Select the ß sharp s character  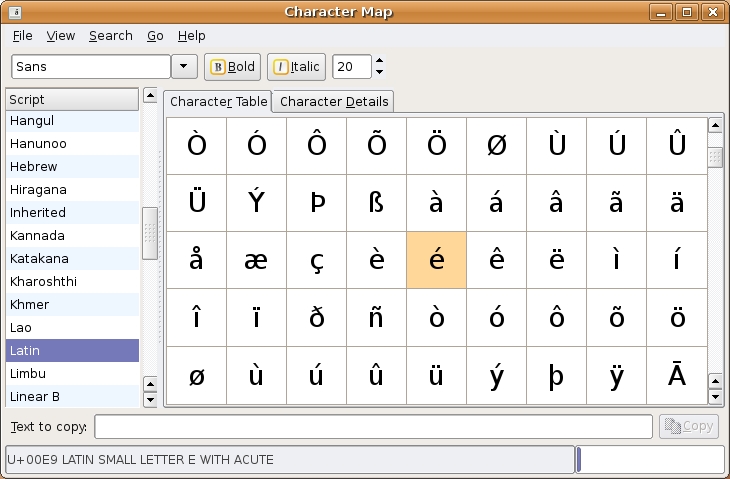376,203
